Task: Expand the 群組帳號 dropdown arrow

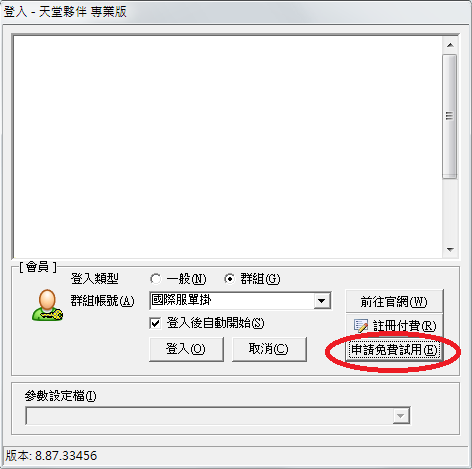Action: [322, 301]
